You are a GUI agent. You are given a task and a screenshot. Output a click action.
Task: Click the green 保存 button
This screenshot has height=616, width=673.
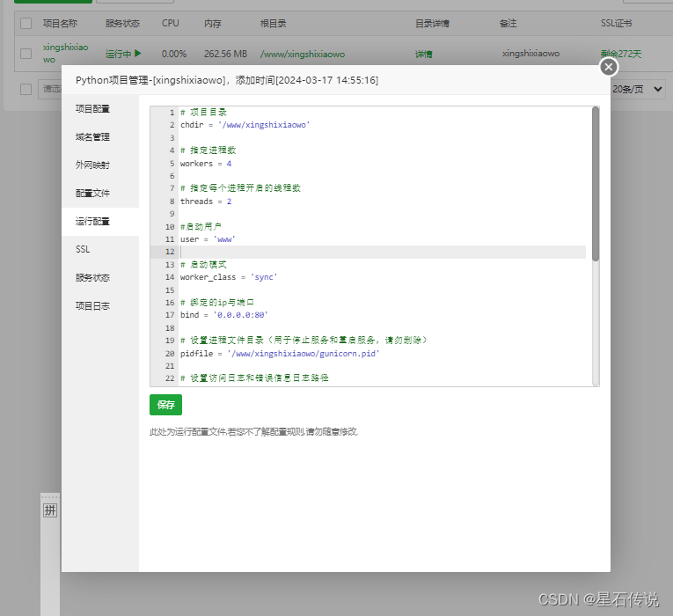165,405
